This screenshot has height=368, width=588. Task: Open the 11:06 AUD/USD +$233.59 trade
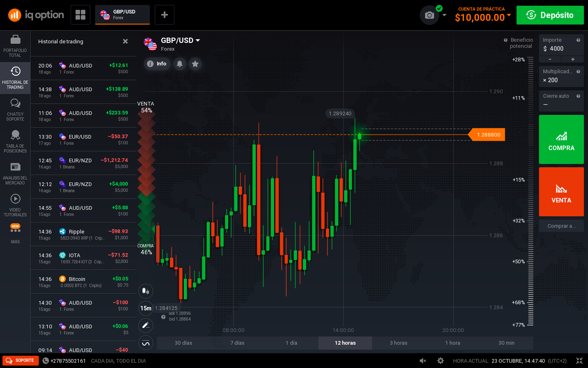coord(83,116)
